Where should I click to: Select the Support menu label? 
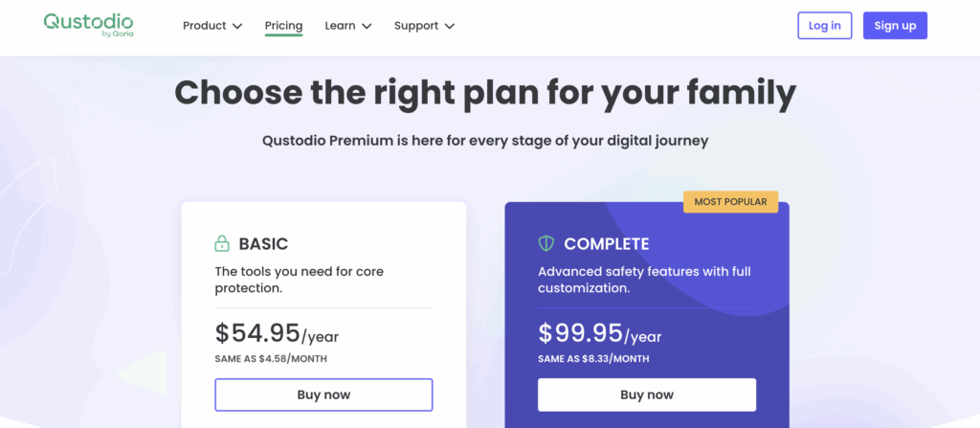[x=416, y=26]
